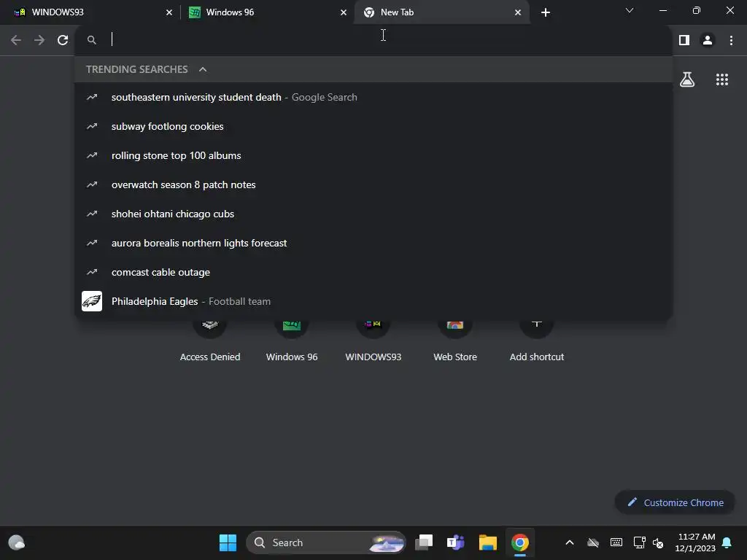Viewport: 747px width, 560px height.
Task: Collapse the Trending Searches section
Action: pos(203,69)
